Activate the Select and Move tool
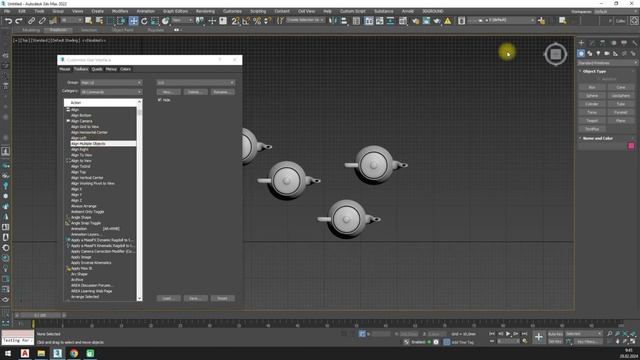 point(133,21)
